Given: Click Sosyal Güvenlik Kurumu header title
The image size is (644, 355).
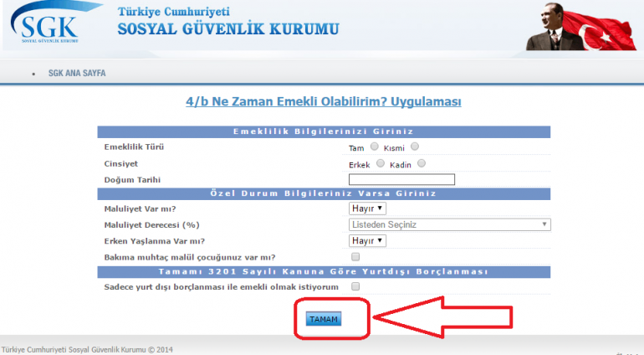Looking at the screenshot, I should click(228, 29).
